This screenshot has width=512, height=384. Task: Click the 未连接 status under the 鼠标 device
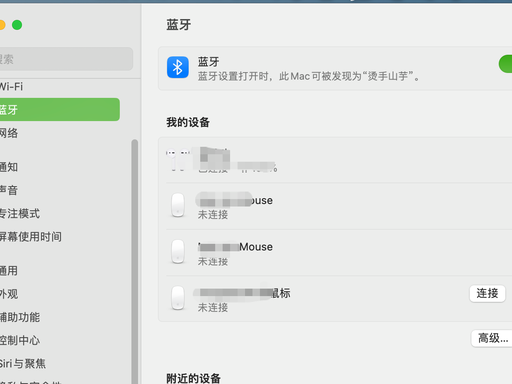[x=213, y=307]
